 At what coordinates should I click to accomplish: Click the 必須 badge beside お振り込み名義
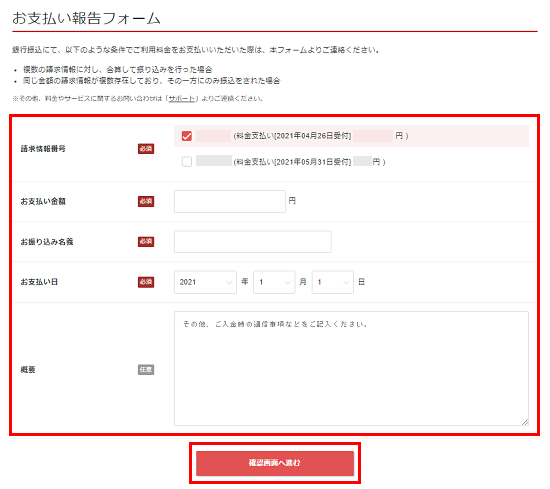tap(146, 242)
